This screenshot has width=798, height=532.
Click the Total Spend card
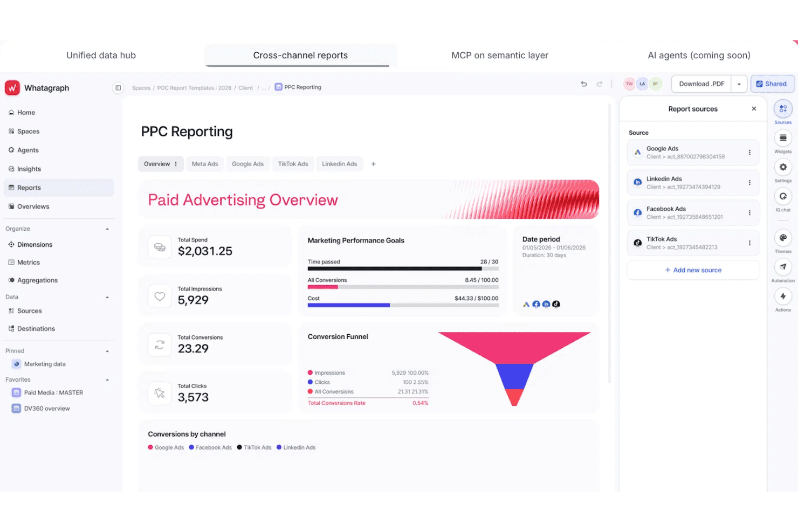pos(215,247)
